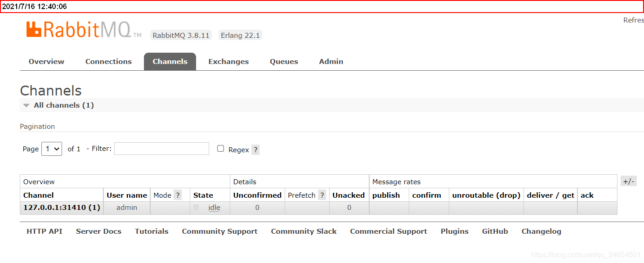The width and height of the screenshot is (644, 263).
Task: Visit the Tutorials link
Action: coord(152,231)
